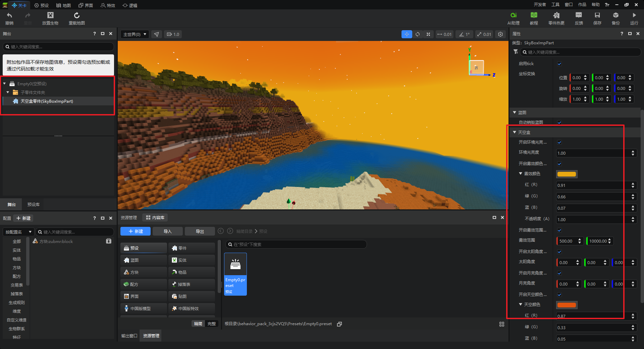
Task: Open the 按配置名 filter dropdown
Action: [18, 232]
